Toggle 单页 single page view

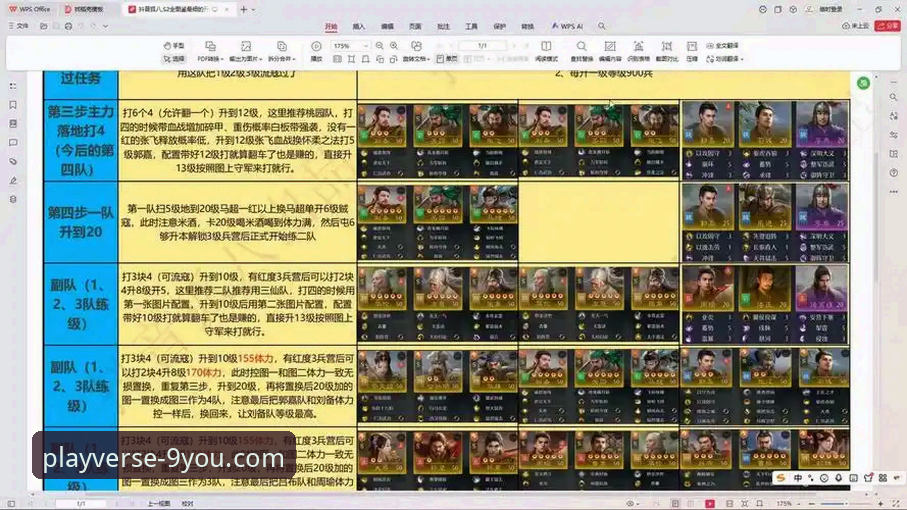click(x=447, y=59)
